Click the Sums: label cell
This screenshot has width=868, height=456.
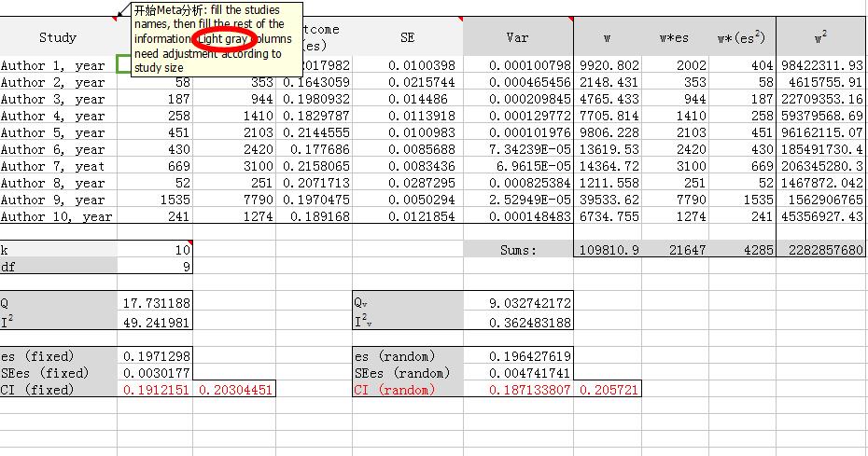coord(518,250)
